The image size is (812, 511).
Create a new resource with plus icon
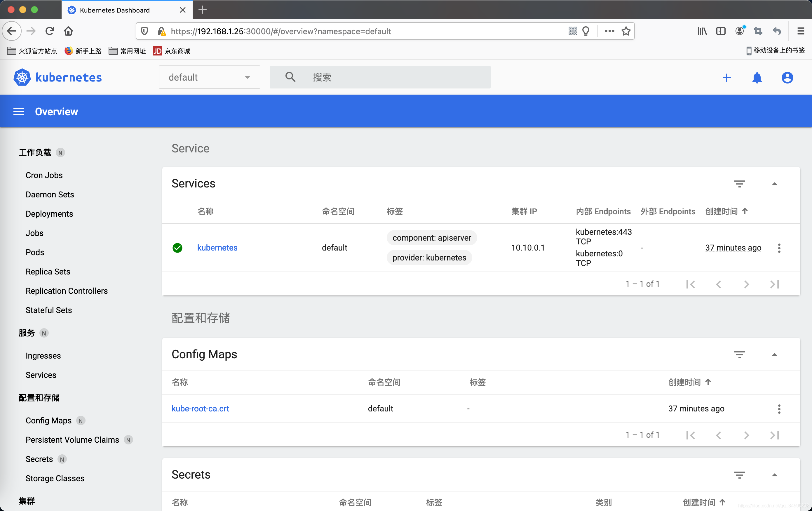tap(727, 78)
